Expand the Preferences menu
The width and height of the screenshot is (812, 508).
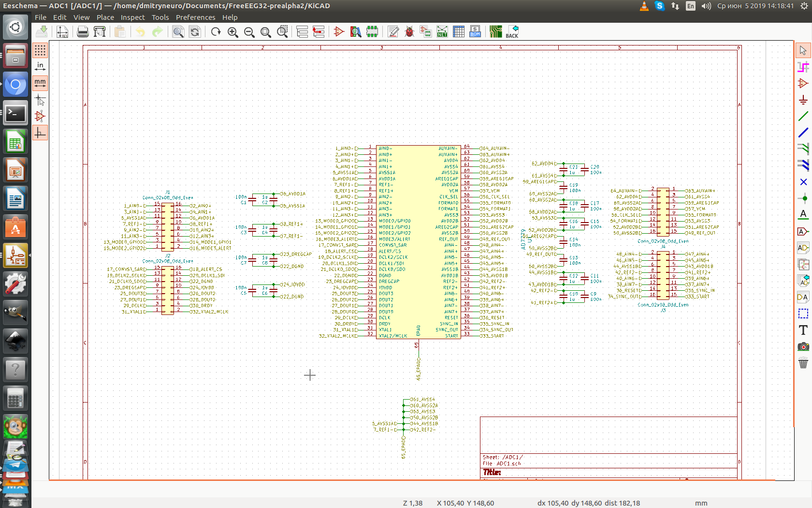[x=195, y=17]
